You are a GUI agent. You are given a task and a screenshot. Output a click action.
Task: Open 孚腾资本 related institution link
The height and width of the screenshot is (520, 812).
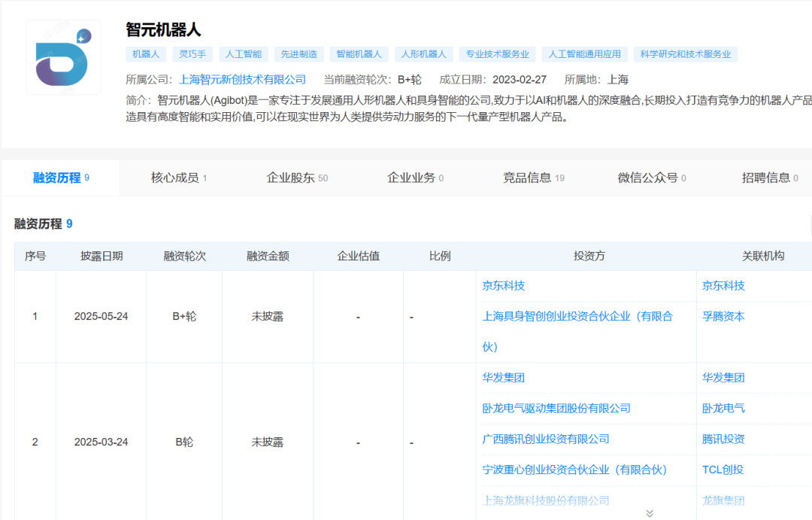[723, 316]
